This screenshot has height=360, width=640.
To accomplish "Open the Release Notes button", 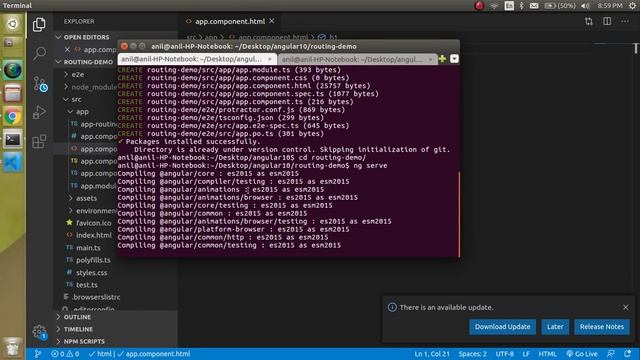I will pyautogui.click(x=602, y=327).
